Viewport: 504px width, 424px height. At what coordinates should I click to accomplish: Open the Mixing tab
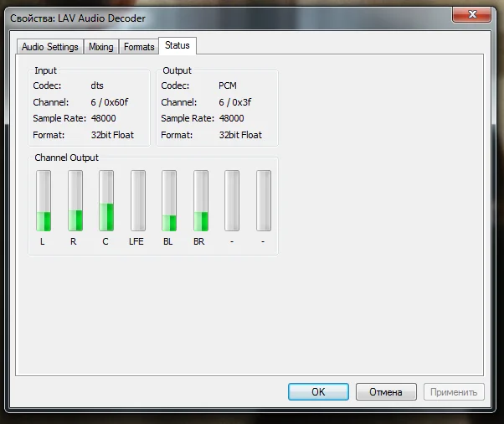(x=101, y=47)
